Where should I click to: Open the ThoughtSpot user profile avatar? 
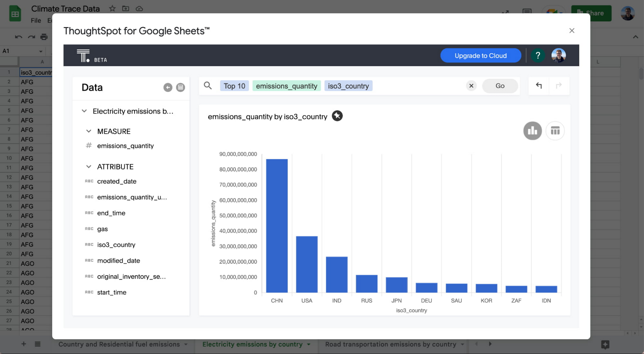coord(559,55)
